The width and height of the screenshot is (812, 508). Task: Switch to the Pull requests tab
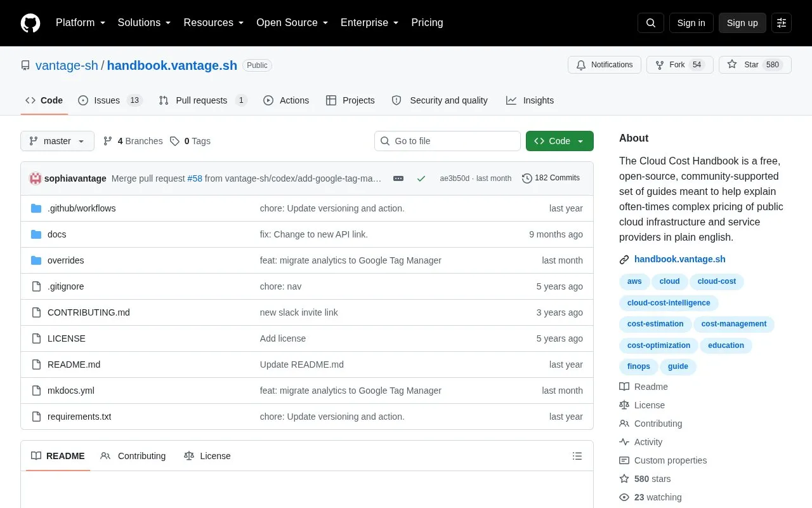(x=202, y=100)
